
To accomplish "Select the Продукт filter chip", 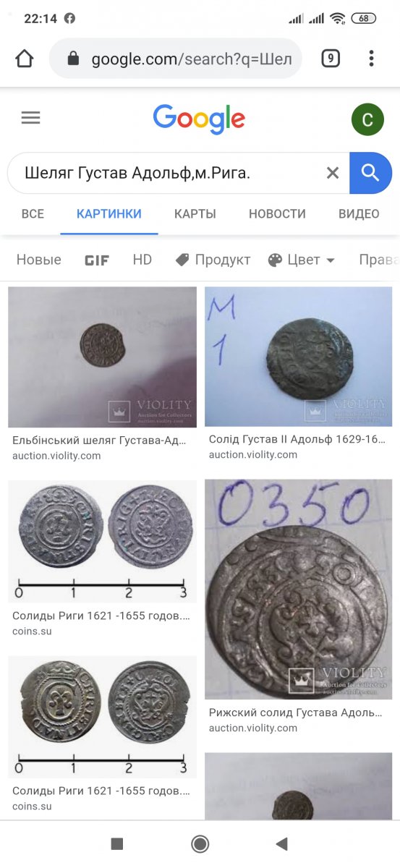I will [213, 260].
